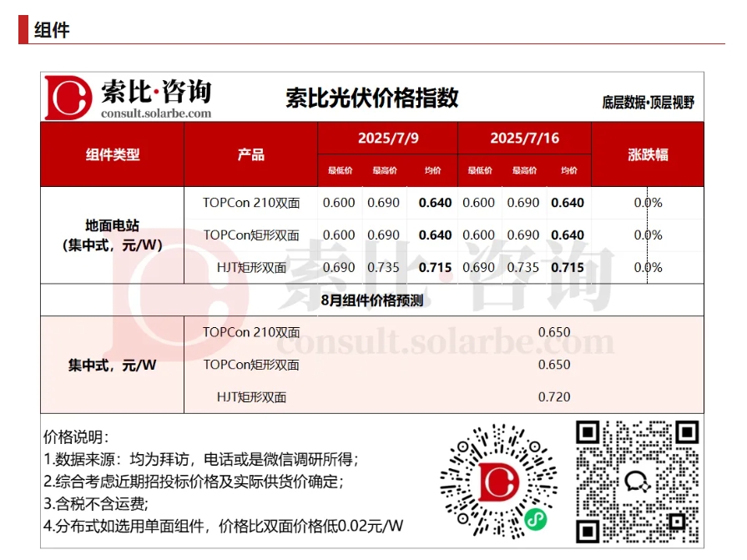Click the 产品 column header
This screenshot has width=747, height=560.
click(251, 154)
